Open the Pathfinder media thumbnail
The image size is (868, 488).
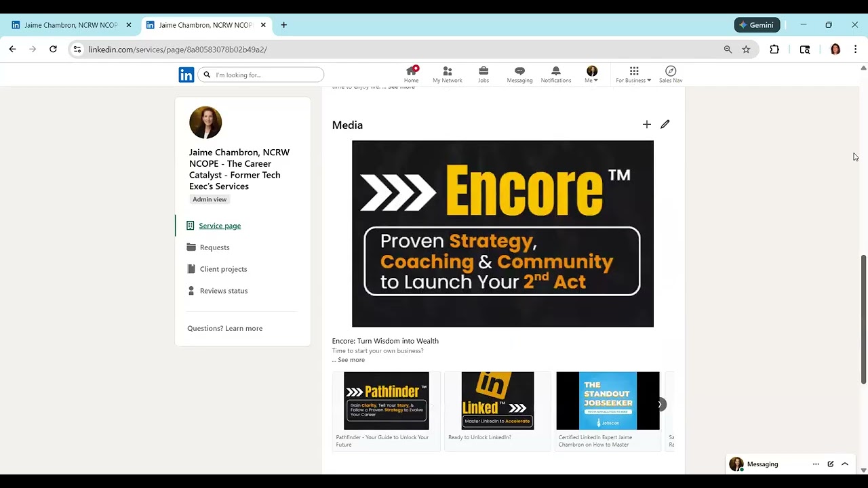[387, 401]
